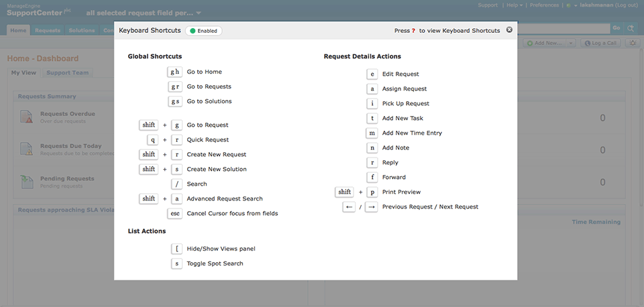Click the Go search button
Image resolution: width=644 pixels, height=307 pixels.
(x=616, y=28)
